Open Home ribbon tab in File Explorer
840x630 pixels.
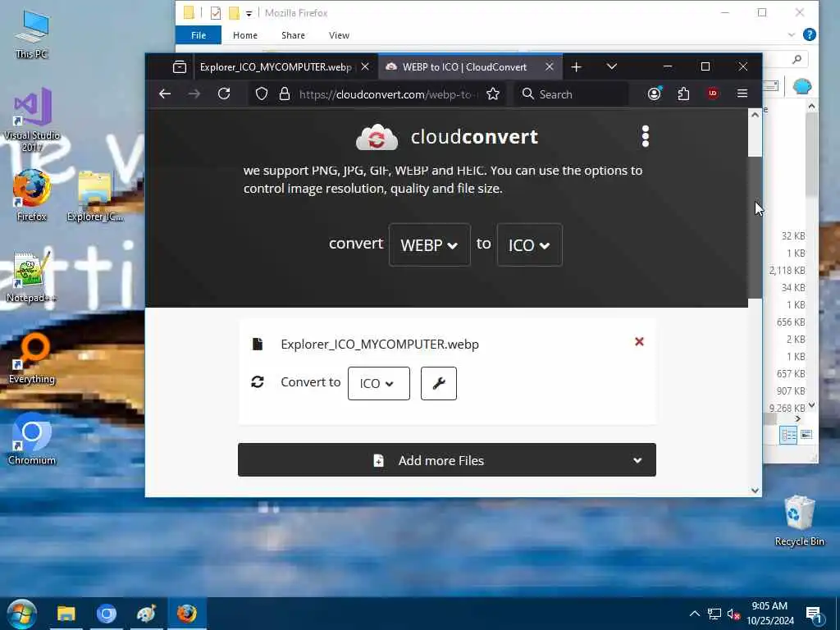point(244,35)
